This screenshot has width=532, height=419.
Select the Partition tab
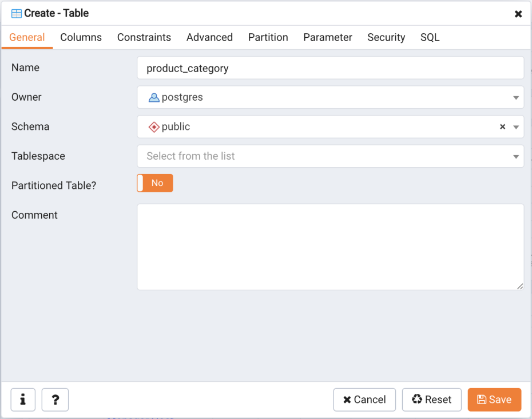268,37
